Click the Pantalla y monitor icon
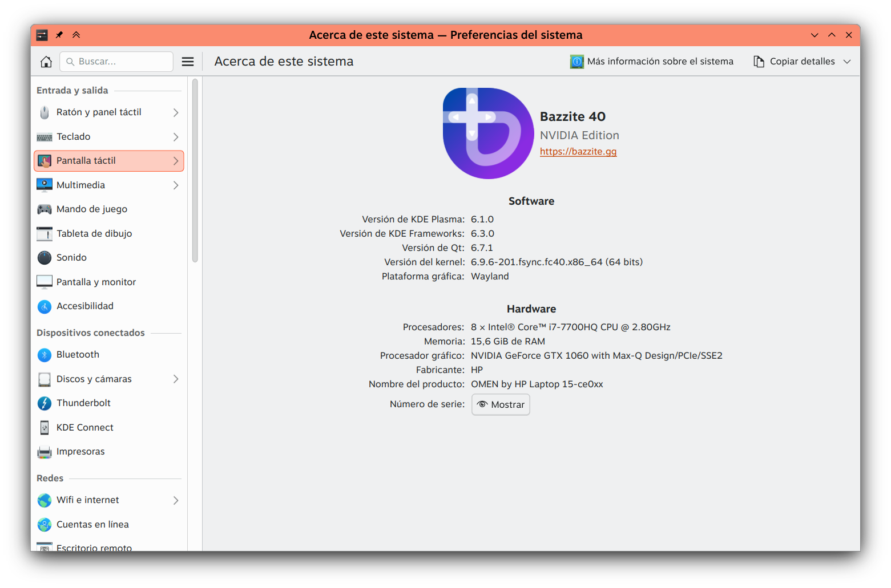891x588 pixels. 45,282
